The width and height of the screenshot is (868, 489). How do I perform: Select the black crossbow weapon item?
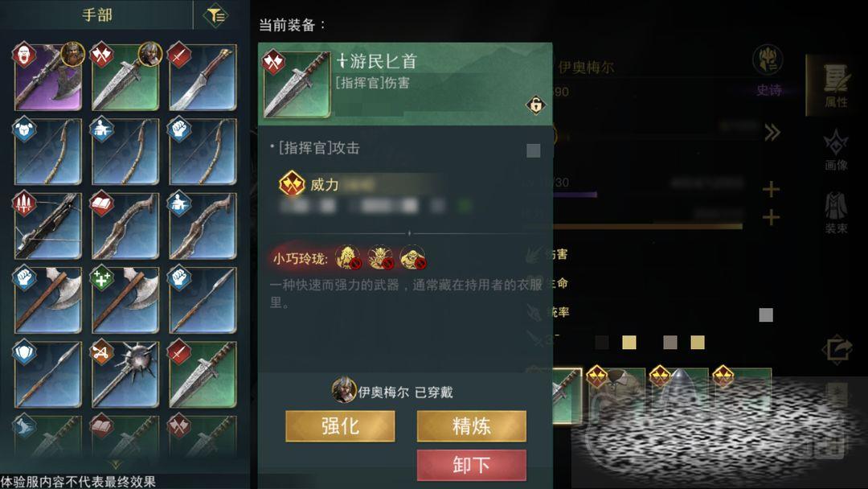(x=48, y=226)
